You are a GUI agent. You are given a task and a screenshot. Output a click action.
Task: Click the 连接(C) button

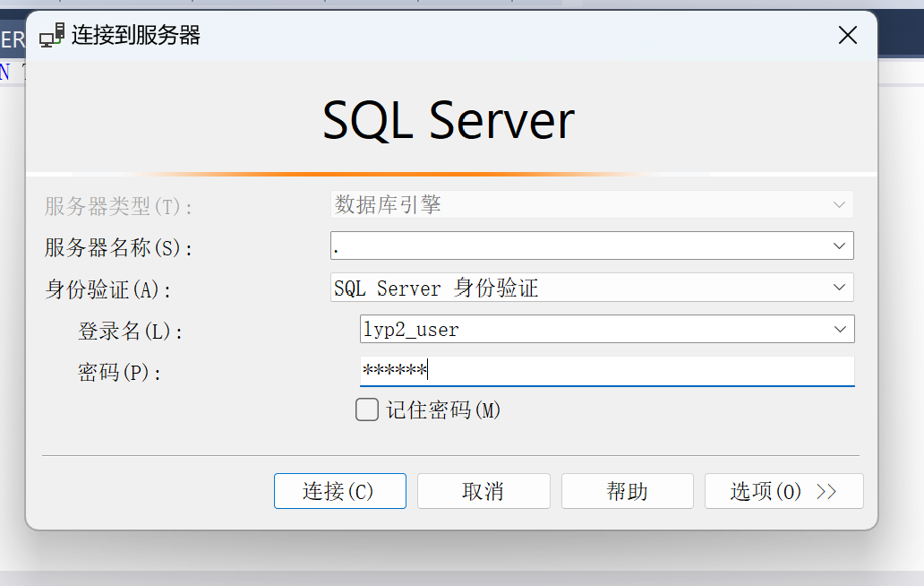340,490
